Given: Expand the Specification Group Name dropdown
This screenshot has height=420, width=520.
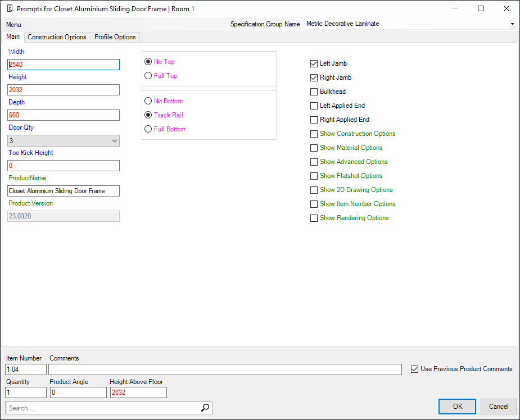Looking at the screenshot, I should pos(512,24).
